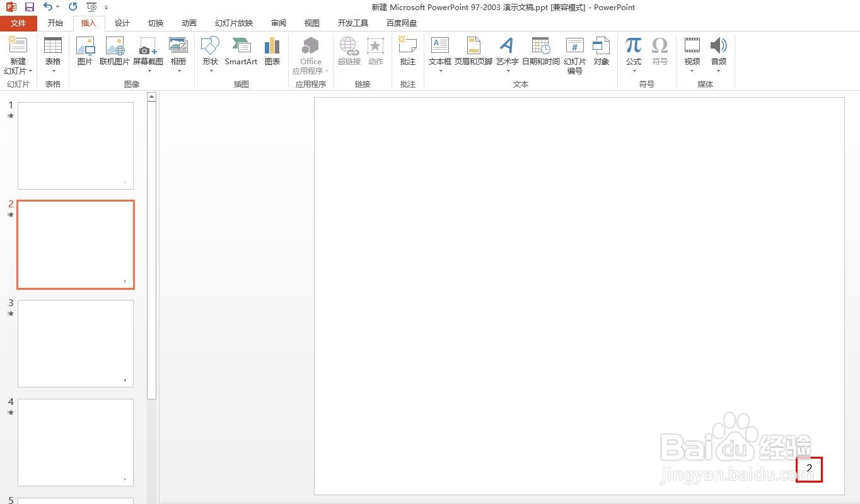The image size is (860, 504).
Task: Open the Review (审阅) tab
Action: 279,23
